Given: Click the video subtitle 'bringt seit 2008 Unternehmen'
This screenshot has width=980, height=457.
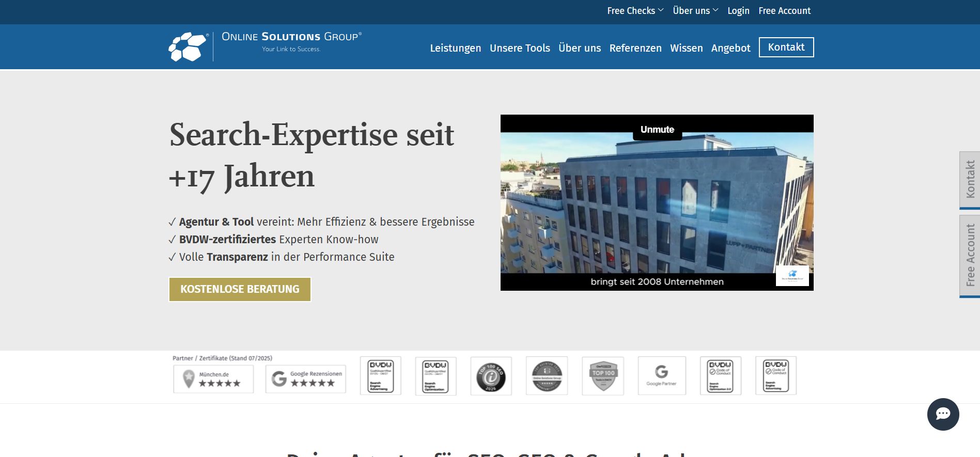Looking at the screenshot, I should (657, 282).
